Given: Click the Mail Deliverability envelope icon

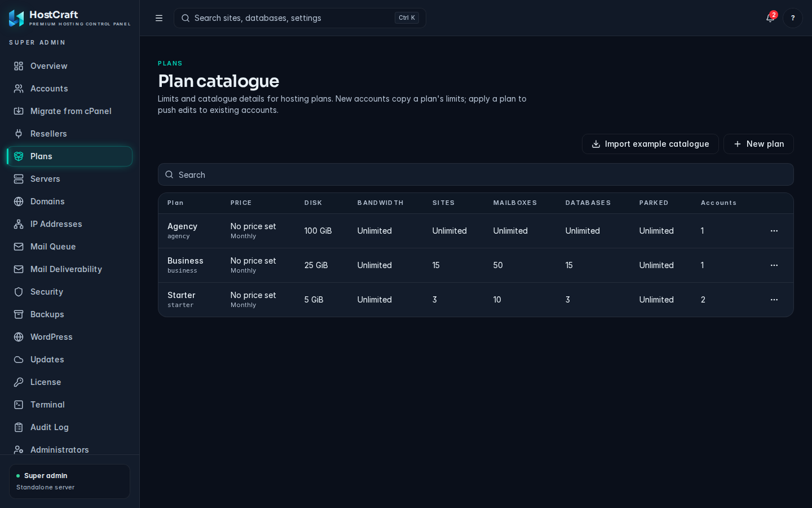Looking at the screenshot, I should 19,269.
